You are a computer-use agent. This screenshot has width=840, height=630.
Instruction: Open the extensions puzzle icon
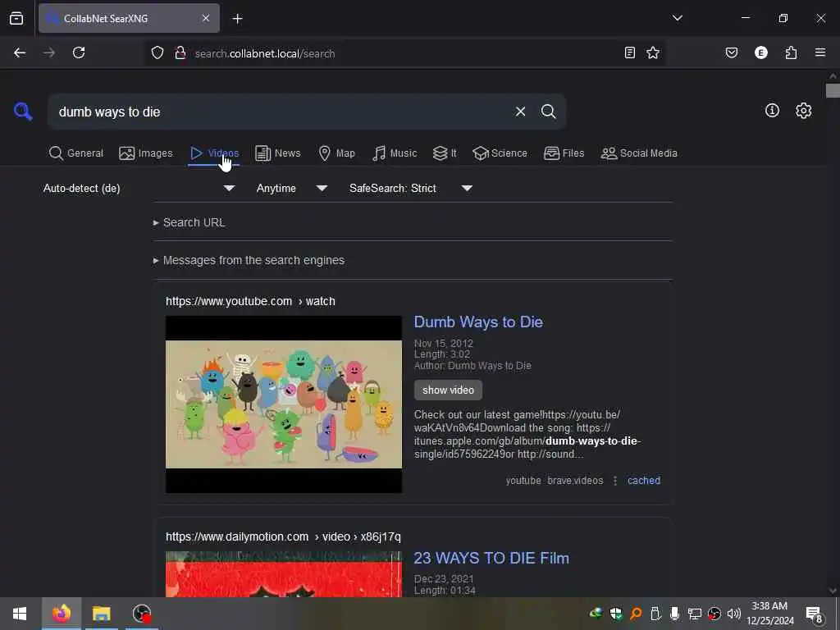pyautogui.click(x=792, y=52)
